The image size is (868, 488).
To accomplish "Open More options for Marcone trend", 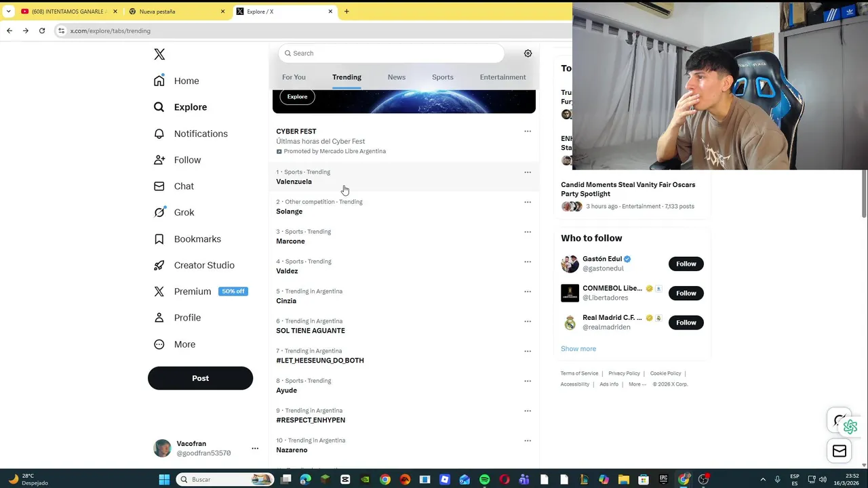I will 528,232.
